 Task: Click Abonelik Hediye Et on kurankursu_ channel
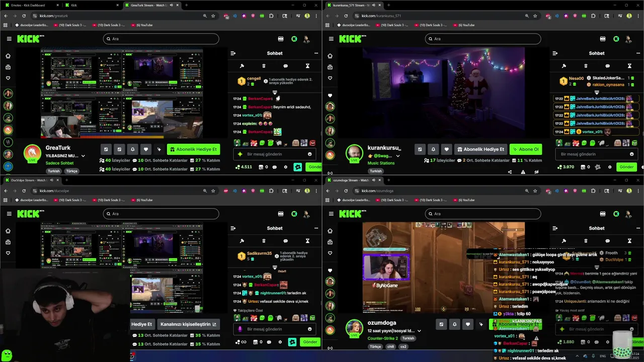pos(480,149)
